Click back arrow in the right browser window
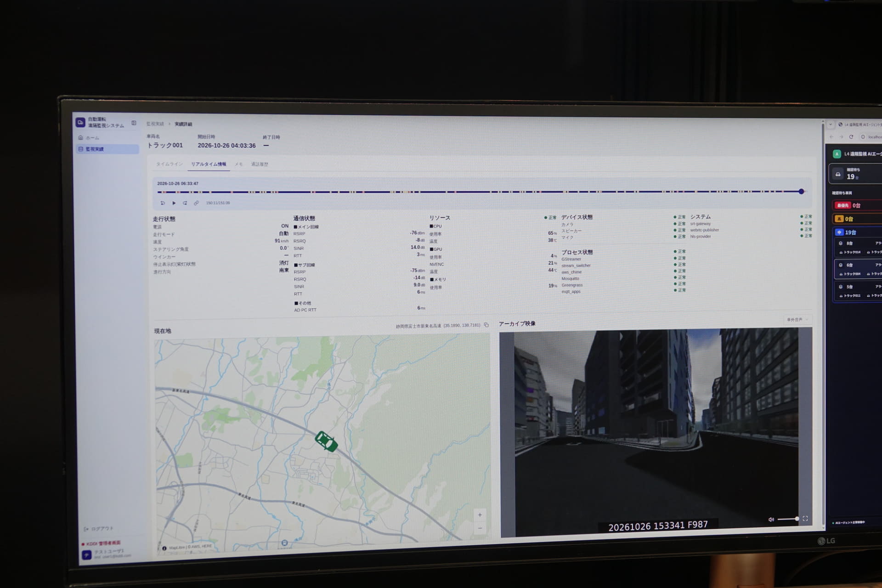 831,137
